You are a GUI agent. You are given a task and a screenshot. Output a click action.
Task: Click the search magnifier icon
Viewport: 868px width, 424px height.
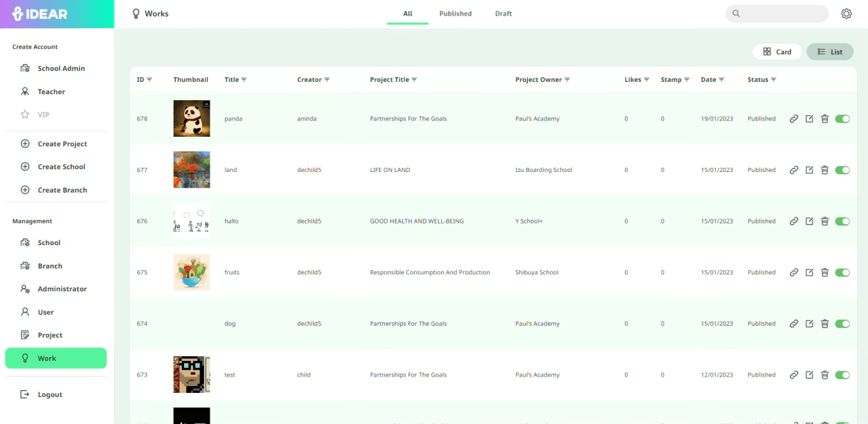[737, 14]
